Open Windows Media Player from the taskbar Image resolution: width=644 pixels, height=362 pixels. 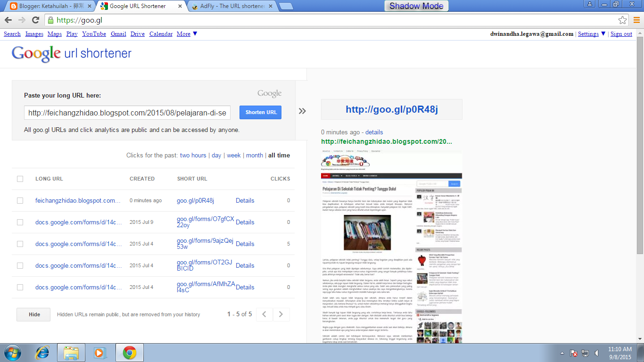[99, 353]
